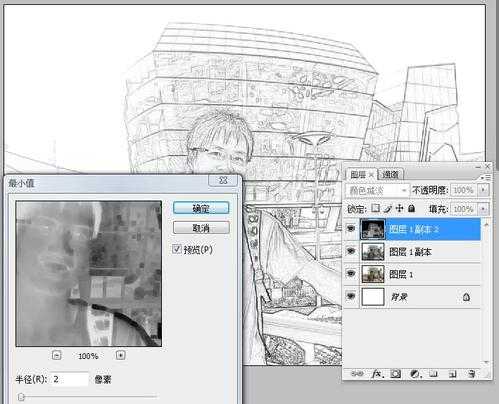
Task: Click zoom out minus in 最小值 preview
Action: click(x=57, y=355)
